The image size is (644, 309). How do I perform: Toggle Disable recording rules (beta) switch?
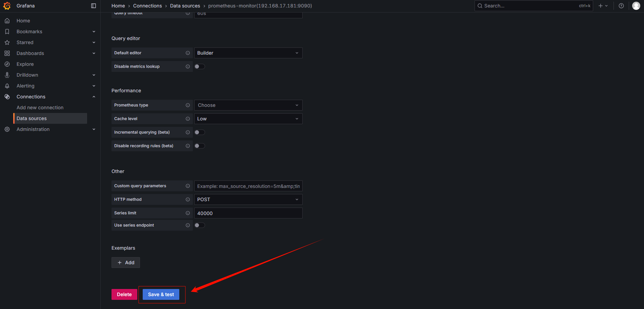200,146
